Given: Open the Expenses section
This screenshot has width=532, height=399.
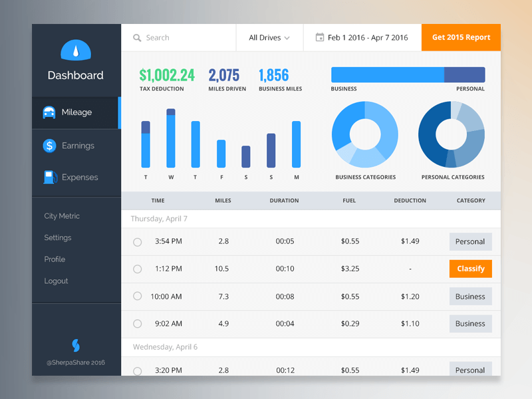Looking at the screenshot, I should click(x=76, y=177).
